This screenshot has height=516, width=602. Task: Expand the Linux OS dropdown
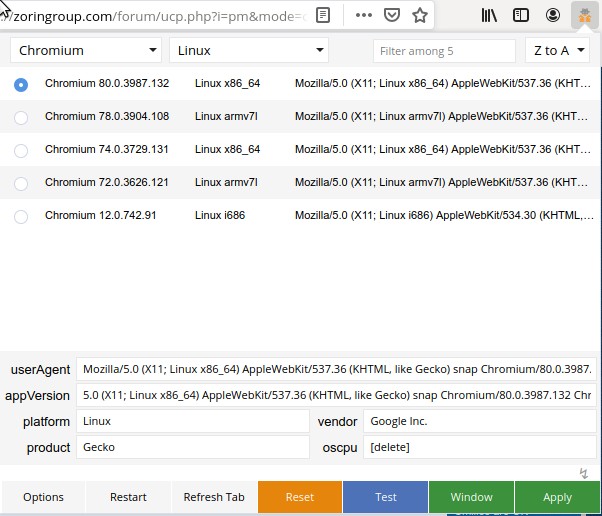[x=248, y=51]
